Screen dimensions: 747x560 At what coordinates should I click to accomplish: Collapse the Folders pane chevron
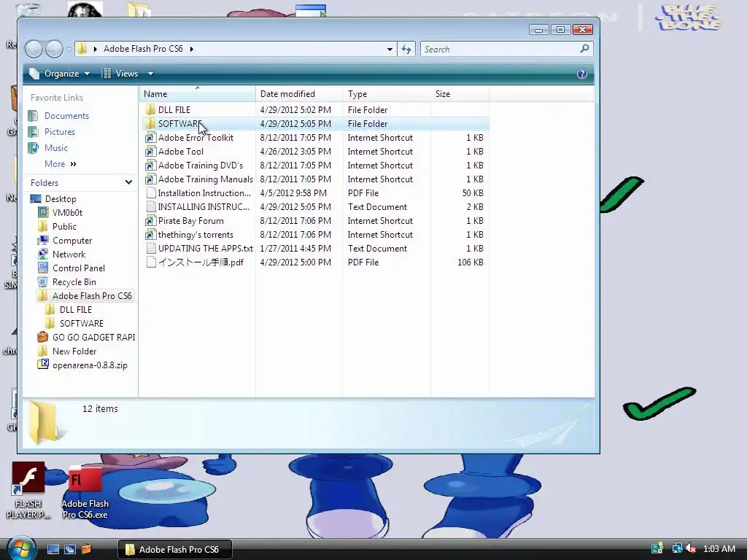(x=128, y=182)
